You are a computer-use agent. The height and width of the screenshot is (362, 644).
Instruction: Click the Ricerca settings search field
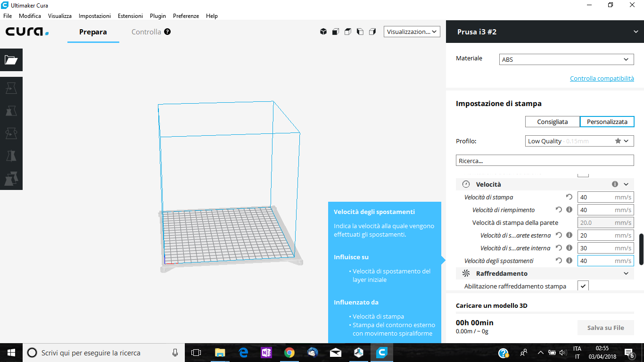click(x=545, y=161)
